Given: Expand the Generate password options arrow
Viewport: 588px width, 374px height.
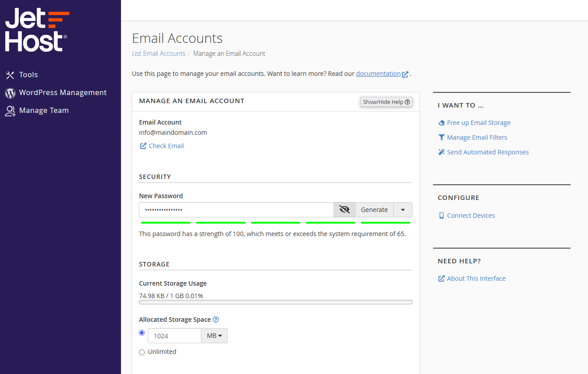Looking at the screenshot, I should pos(403,210).
